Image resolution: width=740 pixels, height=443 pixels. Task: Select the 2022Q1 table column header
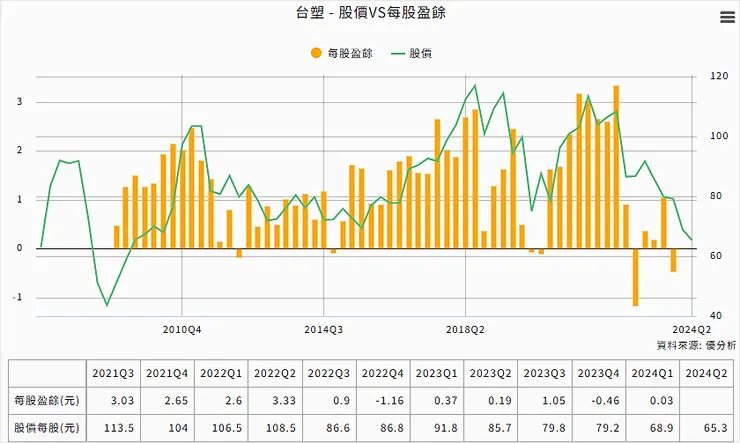tap(221, 373)
